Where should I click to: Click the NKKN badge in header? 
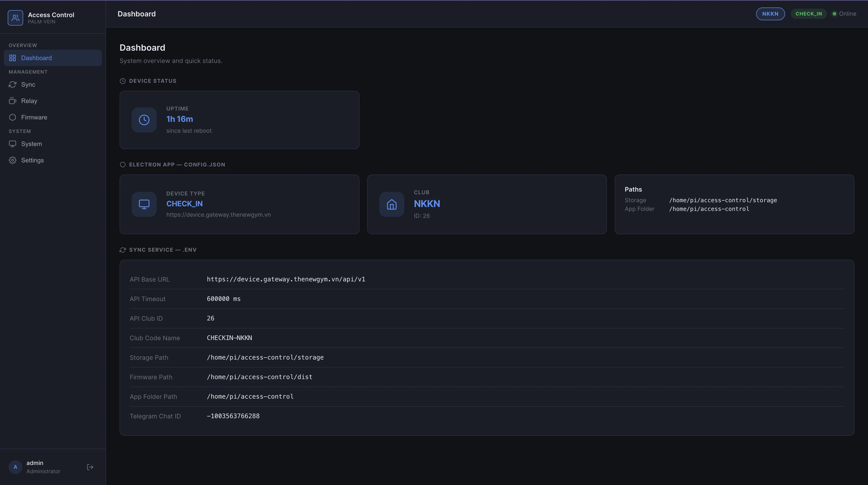(x=770, y=14)
